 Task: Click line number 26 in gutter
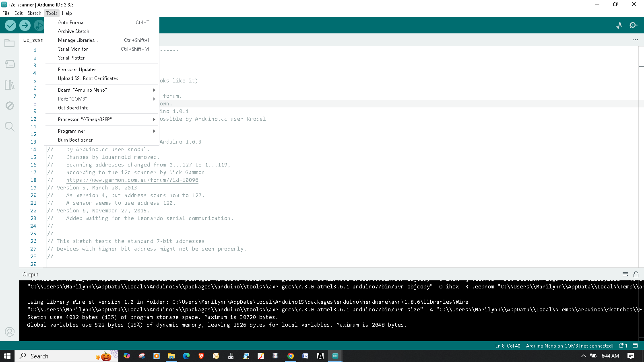point(33,241)
